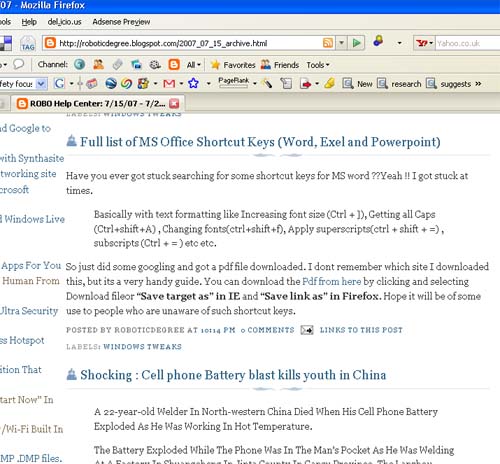Open the address bar history dropdown

point(341,43)
